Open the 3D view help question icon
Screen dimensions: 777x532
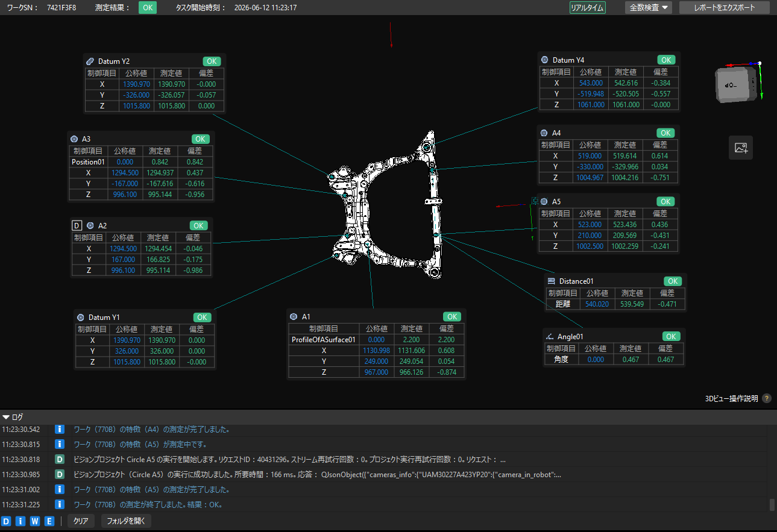pos(767,398)
